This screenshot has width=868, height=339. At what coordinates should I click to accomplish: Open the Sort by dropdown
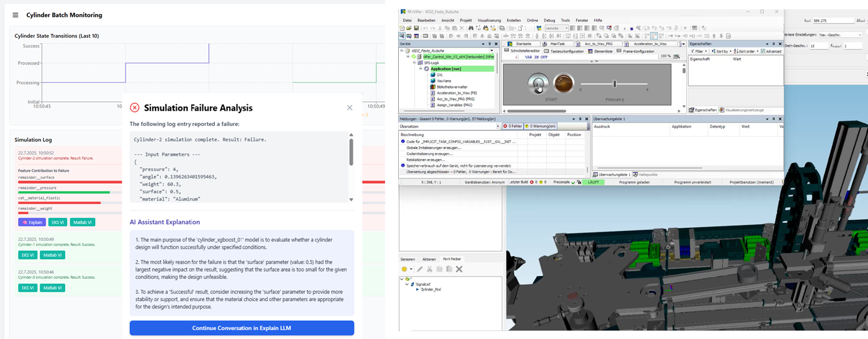(721, 51)
